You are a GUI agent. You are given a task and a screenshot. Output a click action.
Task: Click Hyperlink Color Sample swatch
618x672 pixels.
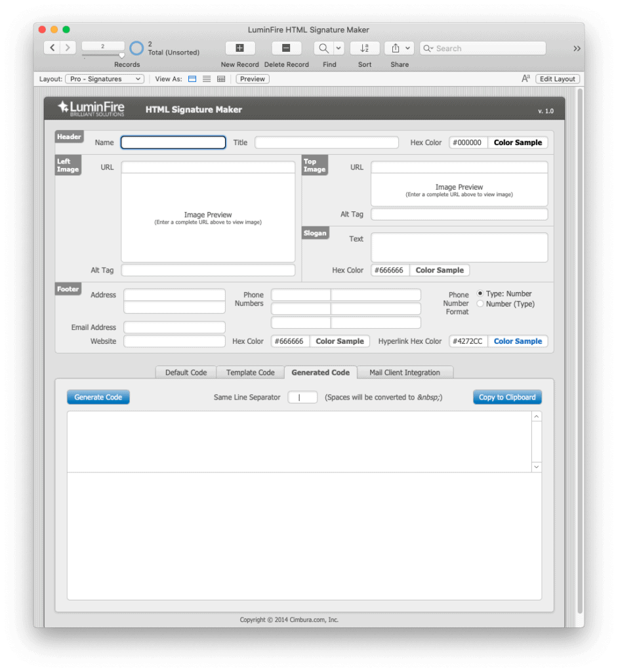click(518, 341)
